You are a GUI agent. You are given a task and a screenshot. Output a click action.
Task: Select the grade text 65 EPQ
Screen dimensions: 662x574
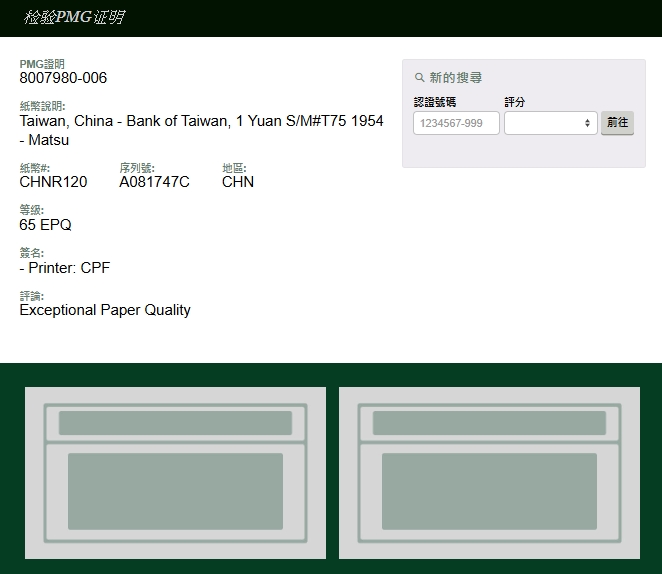point(45,225)
